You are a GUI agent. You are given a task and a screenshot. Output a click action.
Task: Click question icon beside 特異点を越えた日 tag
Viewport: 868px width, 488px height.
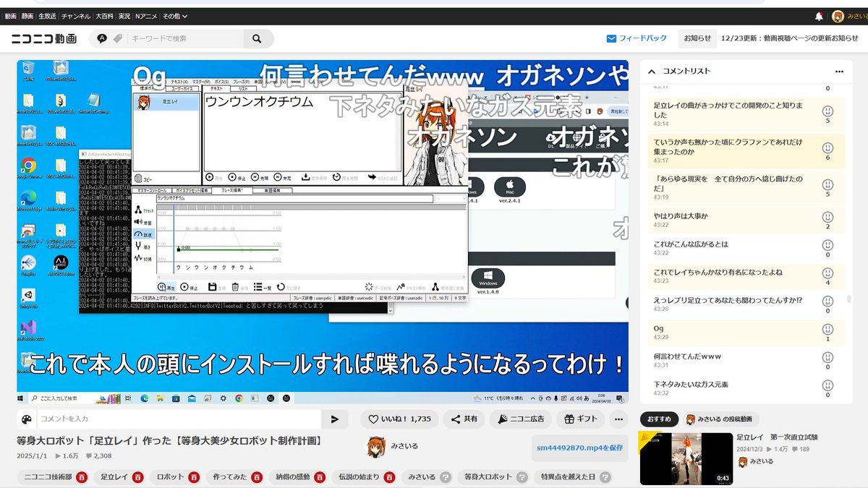point(605,477)
